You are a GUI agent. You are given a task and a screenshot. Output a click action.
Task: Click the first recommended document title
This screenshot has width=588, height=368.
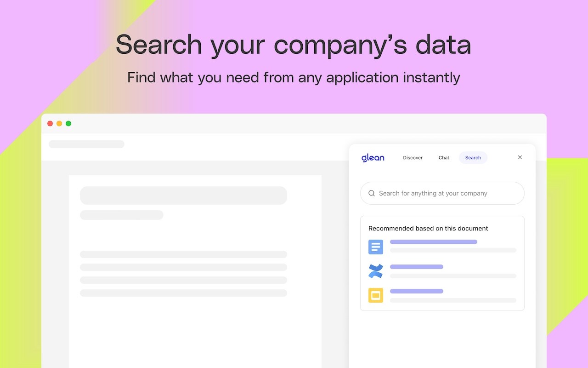coord(433,242)
